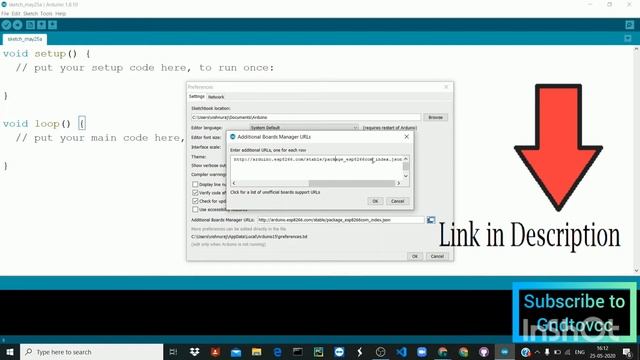Screen dimensions: 640x360
Task: Click the Verify sketch toolbar icon
Action: (x=6, y=25)
